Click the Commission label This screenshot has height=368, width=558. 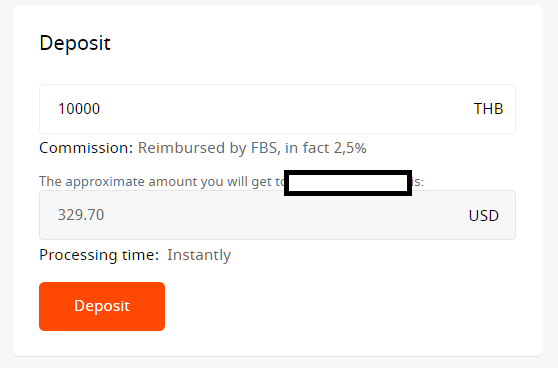86,148
